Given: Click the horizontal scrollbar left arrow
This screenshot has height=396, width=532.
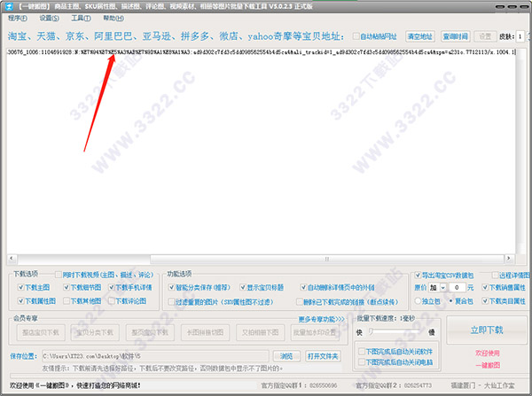Looking at the screenshot, I should (x=12, y=259).
